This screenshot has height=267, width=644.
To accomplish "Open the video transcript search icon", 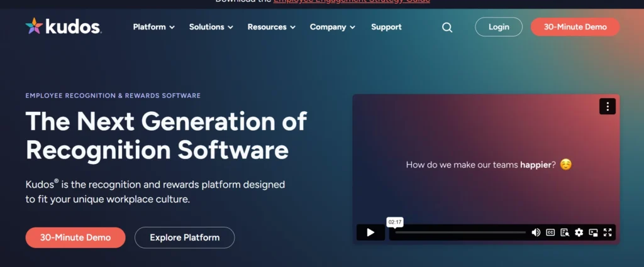I will point(565,232).
